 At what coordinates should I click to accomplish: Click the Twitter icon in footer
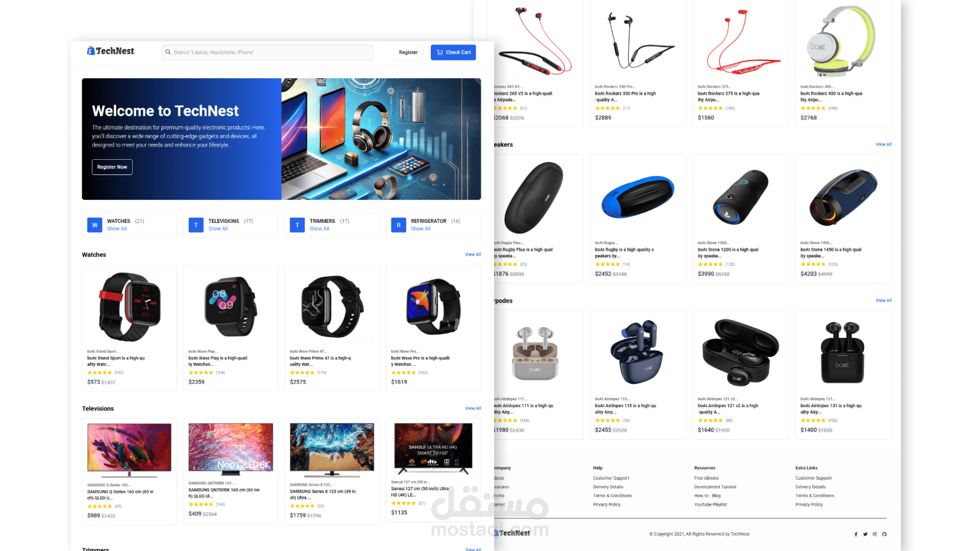tap(865, 534)
